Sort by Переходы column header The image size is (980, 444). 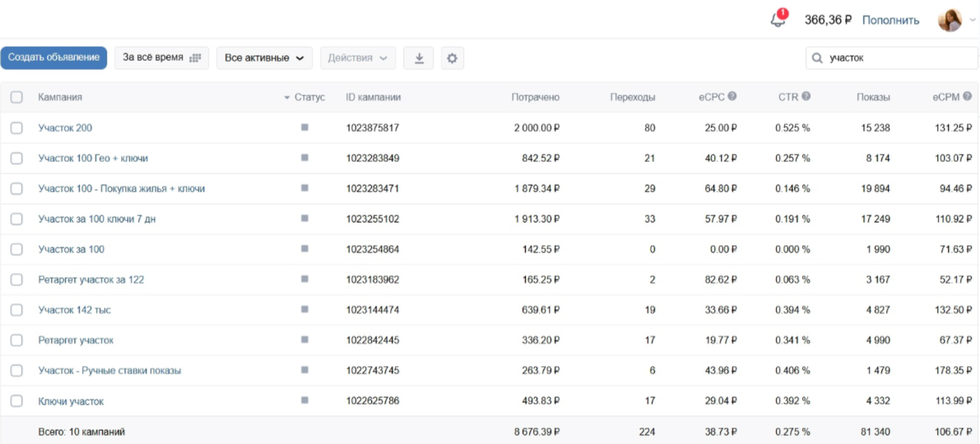pyautogui.click(x=633, y=97)
